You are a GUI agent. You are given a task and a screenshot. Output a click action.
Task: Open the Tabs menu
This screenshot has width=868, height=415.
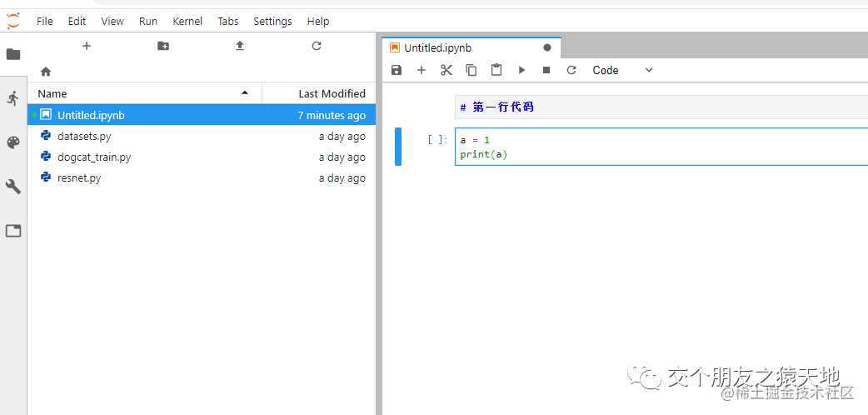pyautogui.click(x=228, y=22)
